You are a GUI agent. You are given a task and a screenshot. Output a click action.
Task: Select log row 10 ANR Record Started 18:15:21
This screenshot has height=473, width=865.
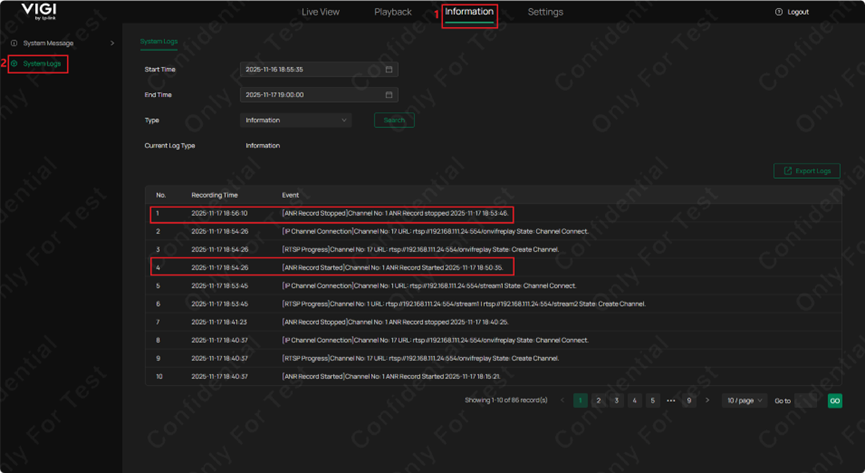click(494, 376)
